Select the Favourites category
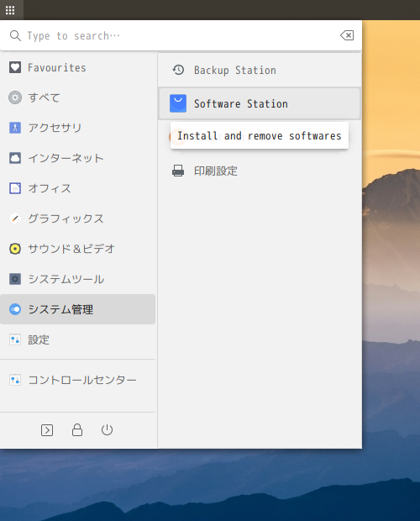This screenshot has height=521, width=420. pos(77,67)
